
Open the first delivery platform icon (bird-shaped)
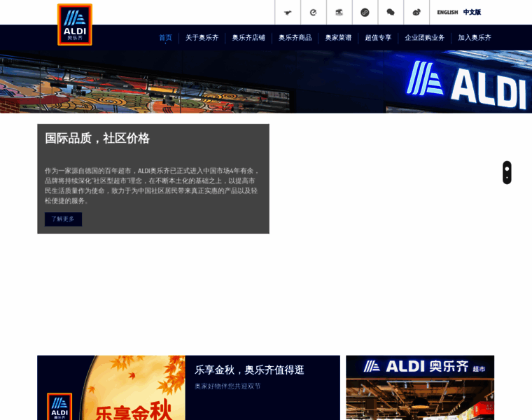tap(288, 13)
